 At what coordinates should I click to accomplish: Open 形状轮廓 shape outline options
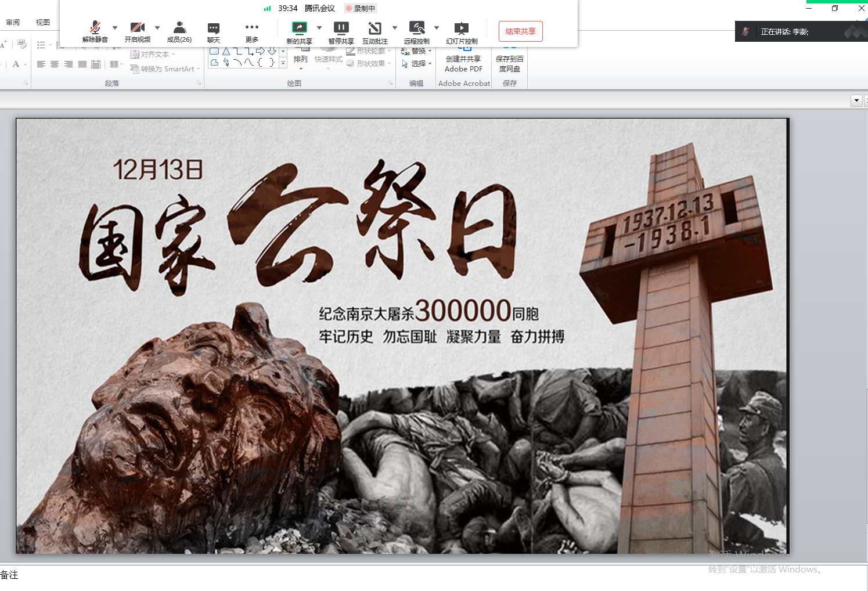click(369, 51)
